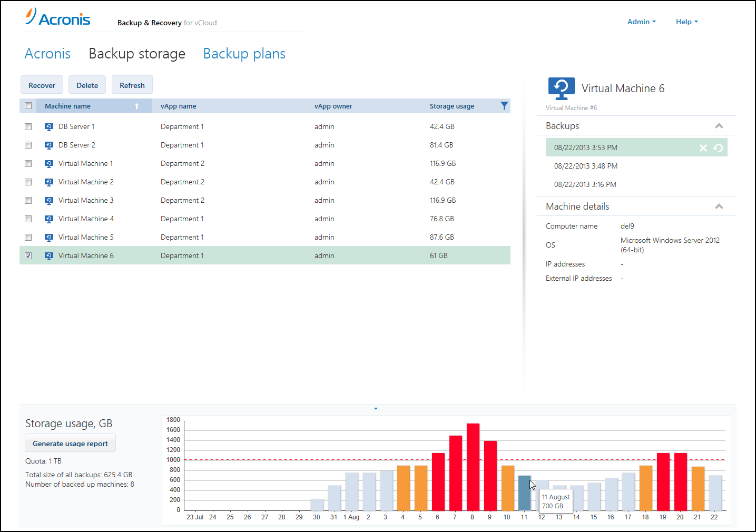
Task: Click 'Total size of all backups: 625.4 GB'
Action: coord(78,475)
